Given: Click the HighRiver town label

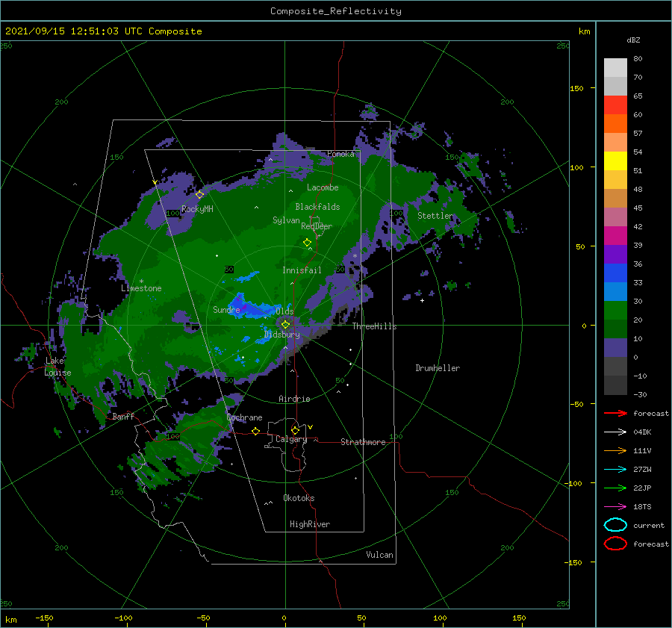Looking at the screenshot, I should click(x=310, y=524).
